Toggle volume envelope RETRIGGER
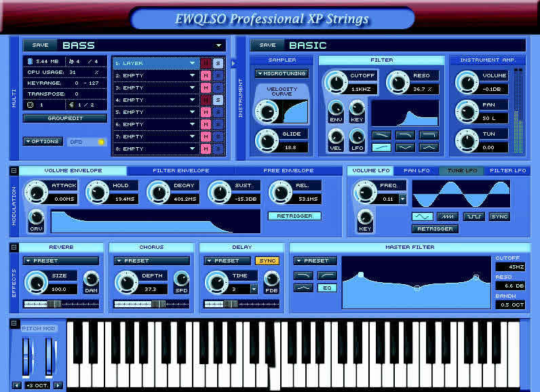 [x=294, y=216]
